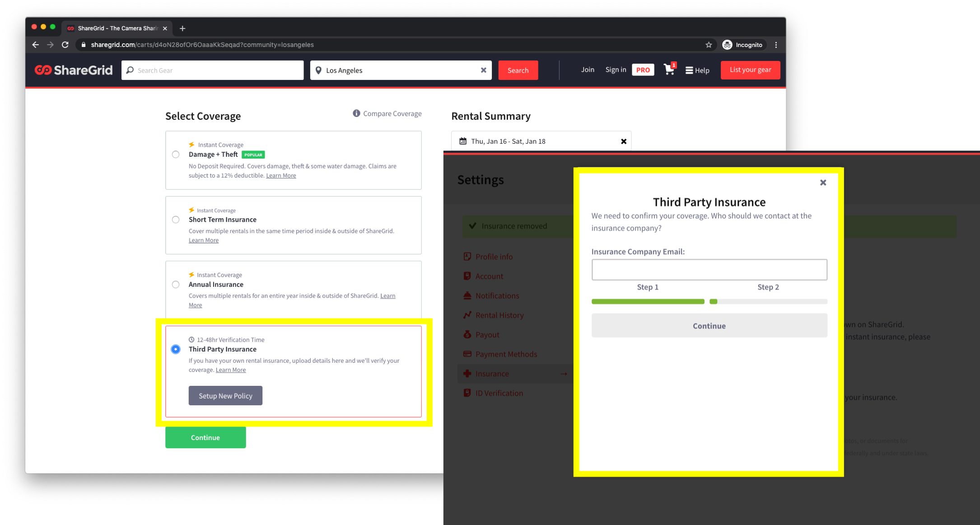Choose the Annual Insurance radio button
The image size is (980, 525).
[176, 285]
